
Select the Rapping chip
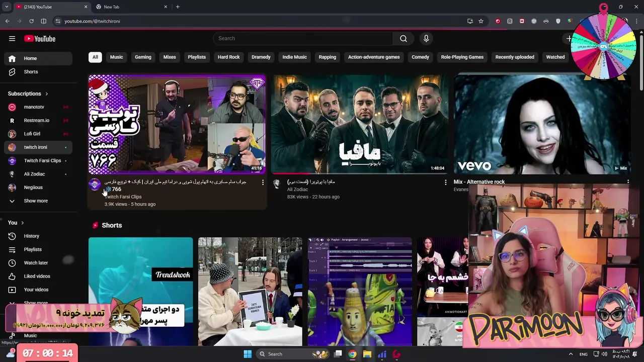[x=327, y=57]
